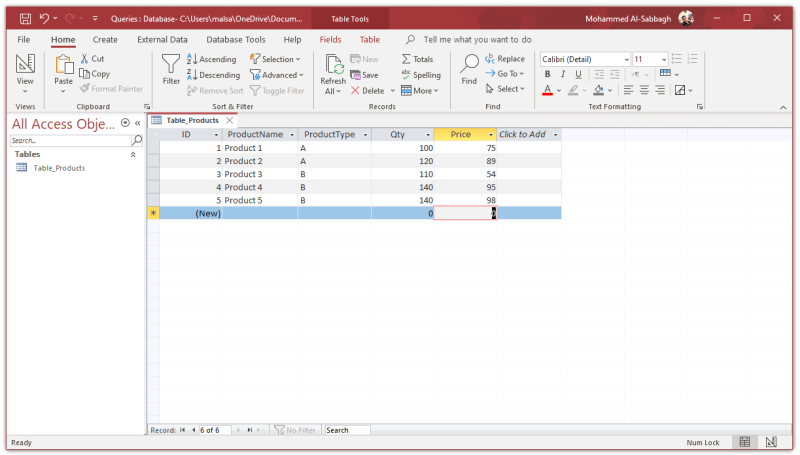Click Spelling check icon
The image size is (800, 455).
[x=406, y=75]
